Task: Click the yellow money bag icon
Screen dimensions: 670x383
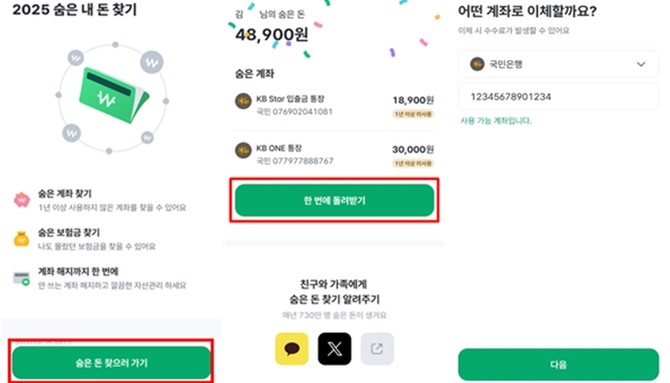Action: click(x=21, y=239)
